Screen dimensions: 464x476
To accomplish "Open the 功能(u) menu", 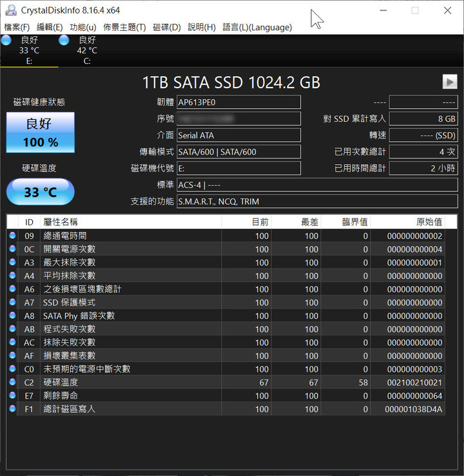I will tap(83, 27).
